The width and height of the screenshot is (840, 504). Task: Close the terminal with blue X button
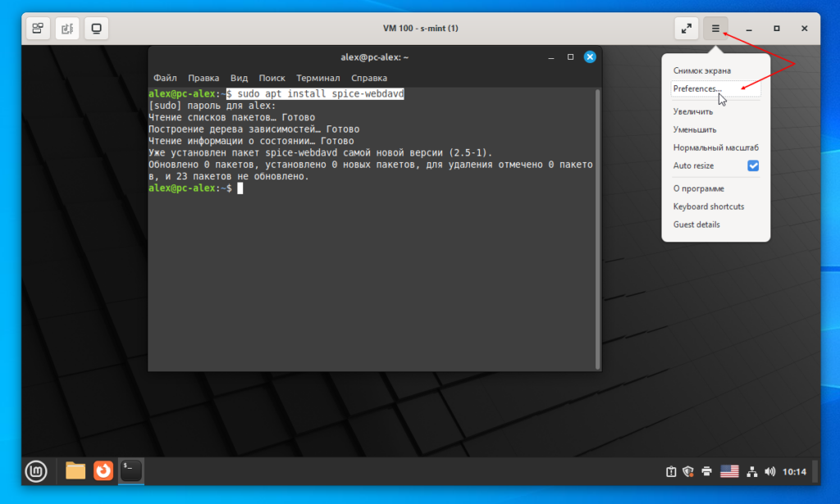tap(590, 57)
